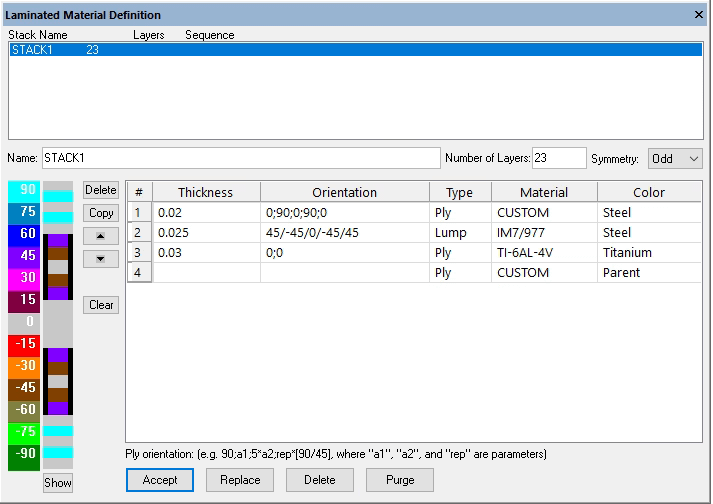The height and width of the screenshot is (504, 713).
Task: Click the Purge button
Action: [x=398, y=480]
